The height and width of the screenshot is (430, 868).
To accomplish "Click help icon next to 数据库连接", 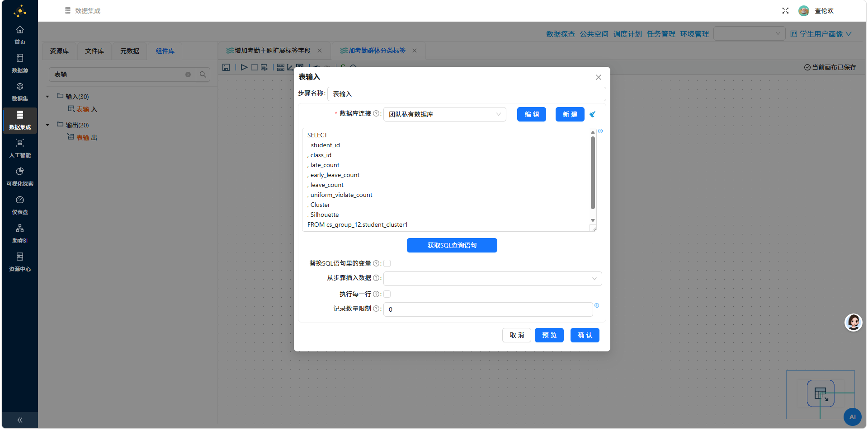I will tap(376, 113).
